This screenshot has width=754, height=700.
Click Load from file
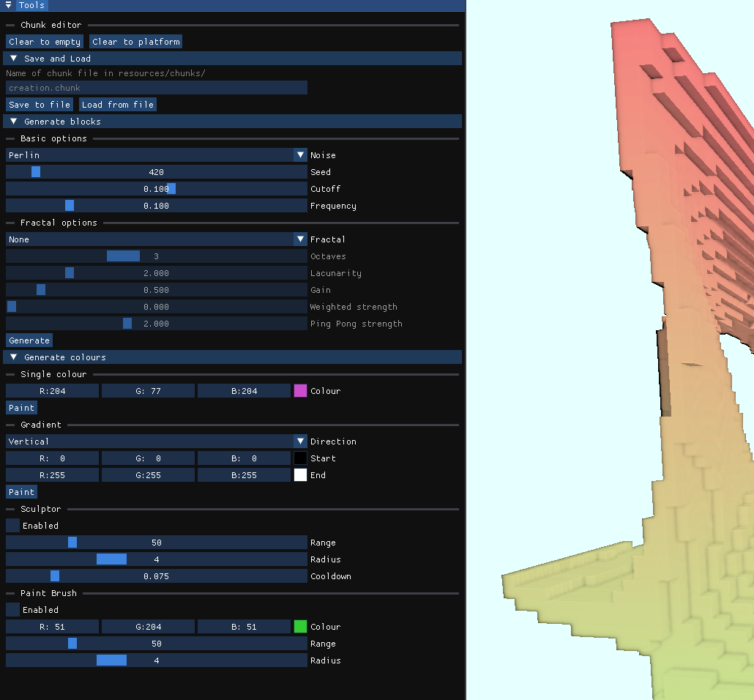(x=118, y=105)
